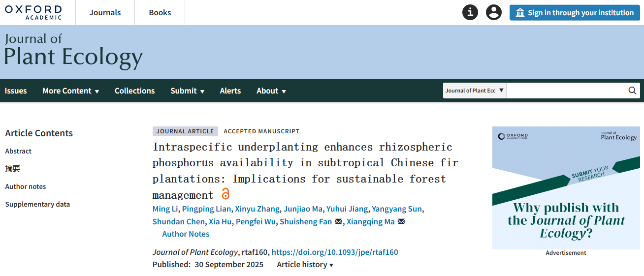This screenshot has width=644, height=276.
Task: Expand the About dropdown menu
Action: pyautogui.click(x=271, y=91)
